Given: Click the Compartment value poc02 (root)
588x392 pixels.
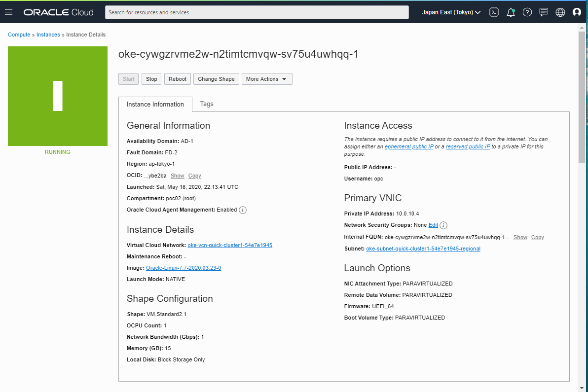Looking at the screenshot, I should pyautogui.click(x=181, y=199).
